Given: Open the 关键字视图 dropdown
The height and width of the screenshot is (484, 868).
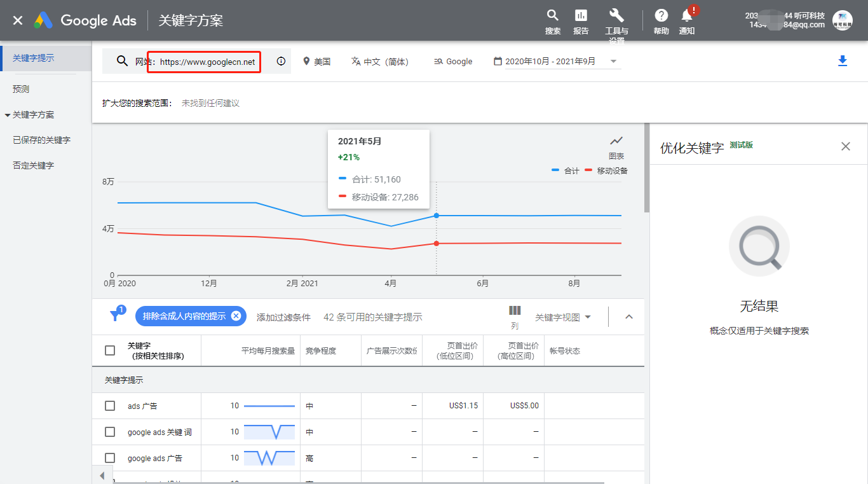Looking at the screenshot, I should (x=563, y=317).
